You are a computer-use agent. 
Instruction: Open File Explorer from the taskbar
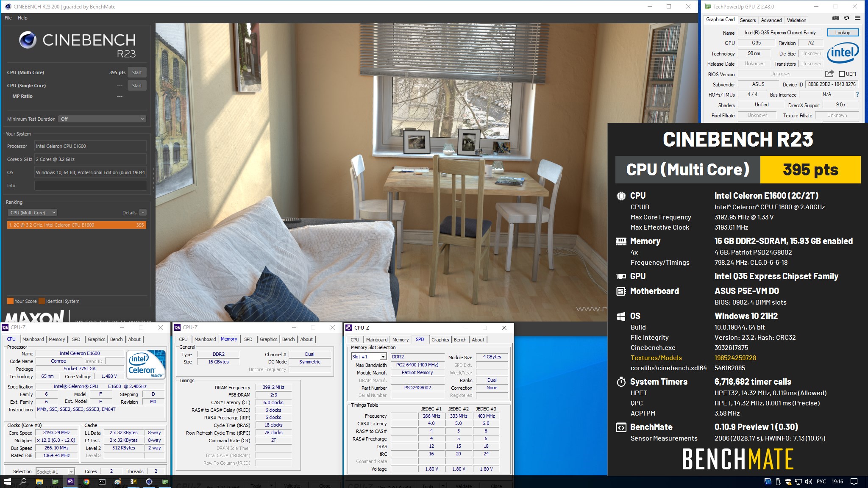click(39, 482)
